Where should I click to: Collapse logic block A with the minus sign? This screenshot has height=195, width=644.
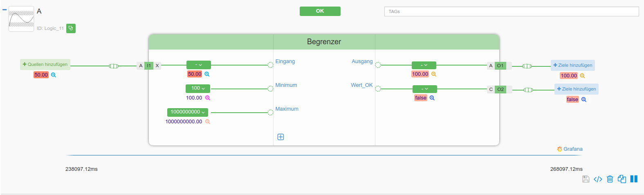(4, 9)
